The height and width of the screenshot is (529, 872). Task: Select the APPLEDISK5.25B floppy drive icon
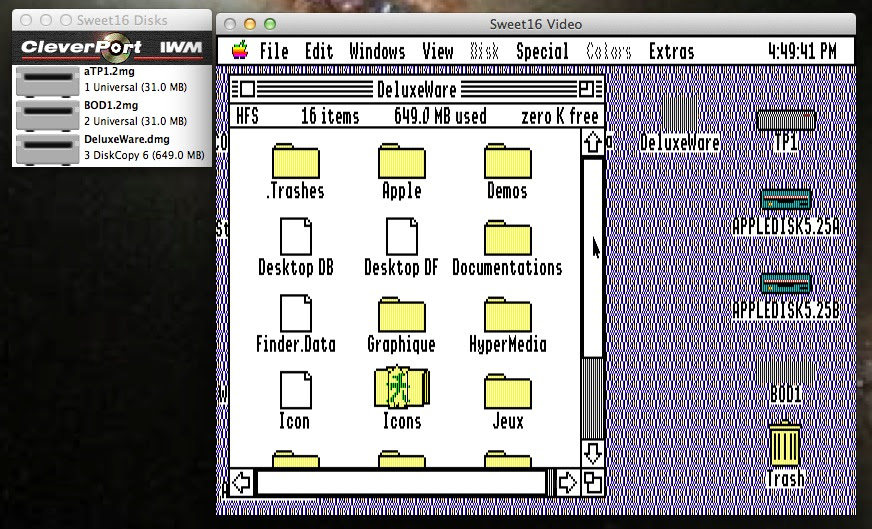[x=786, y=284]
